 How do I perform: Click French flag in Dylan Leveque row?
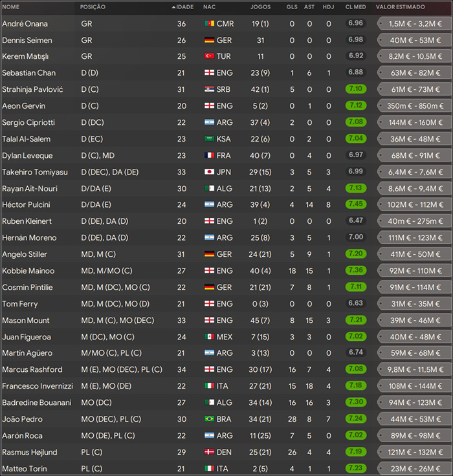click(209, 155)
